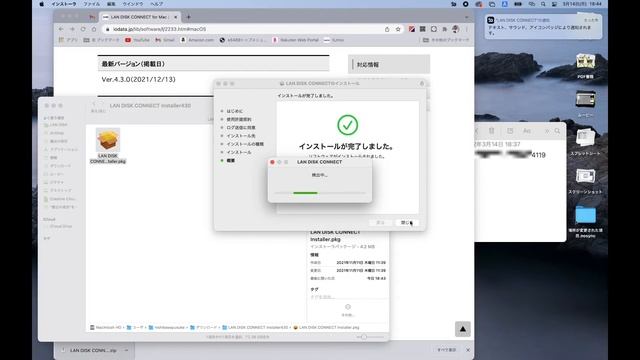This screenshot has height=360, width=640.
Task: Open the YouTube bookmark
Action: pos(137,40)
